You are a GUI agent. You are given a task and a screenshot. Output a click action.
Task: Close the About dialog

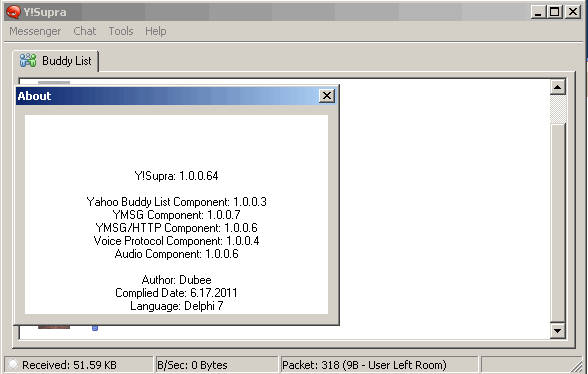coord(327,96)
